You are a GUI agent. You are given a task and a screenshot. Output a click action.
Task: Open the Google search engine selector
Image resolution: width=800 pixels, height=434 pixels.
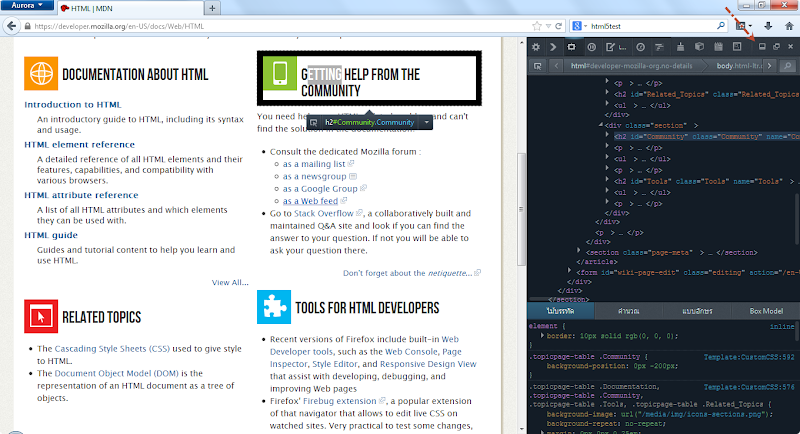[580, 26]
